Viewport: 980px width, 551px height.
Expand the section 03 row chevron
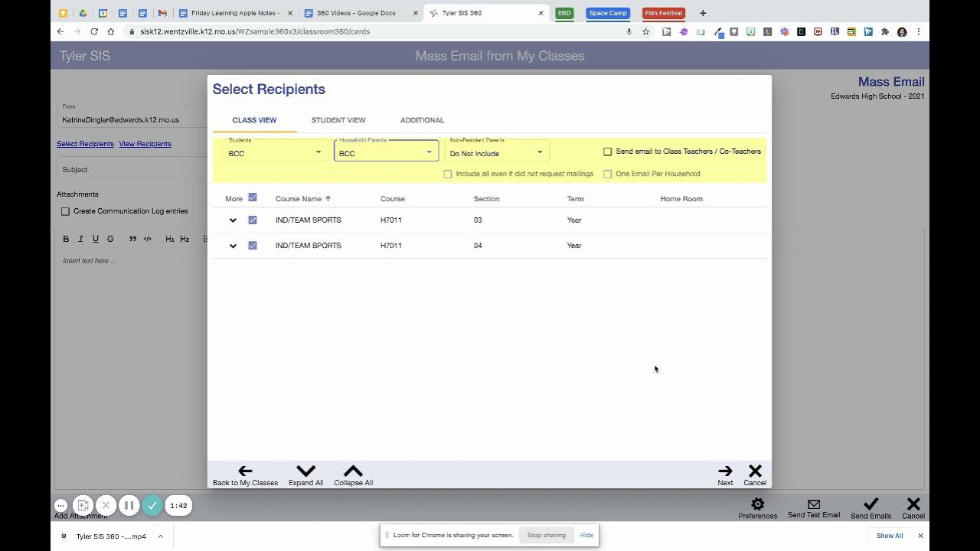click(233, 220)
